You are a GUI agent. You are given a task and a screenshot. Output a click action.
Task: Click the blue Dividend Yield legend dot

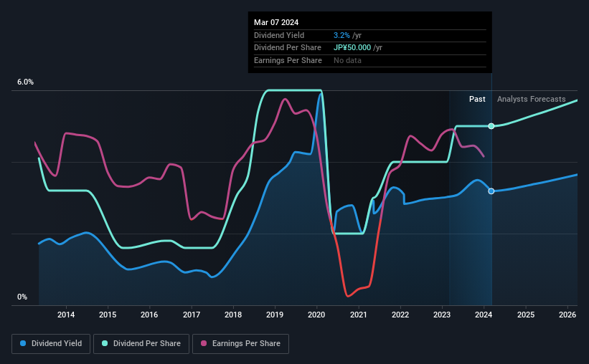pyautogui.click(x=23, y=343)
